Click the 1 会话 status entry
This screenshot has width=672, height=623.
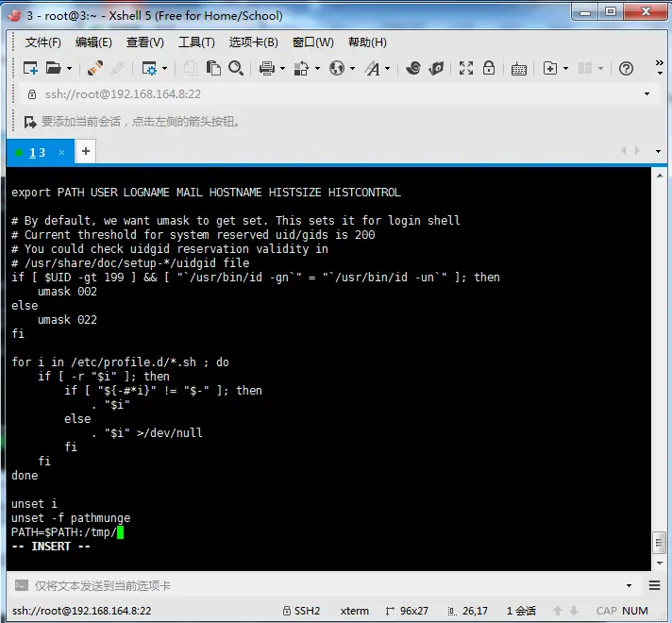point(521,611)
